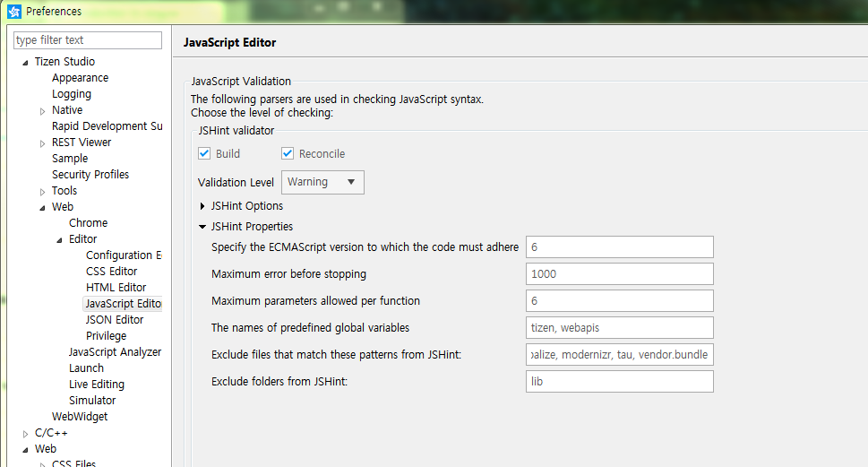
Task: Click the type filter text search box
Action: pyautogui.click(x=88, y=40)
